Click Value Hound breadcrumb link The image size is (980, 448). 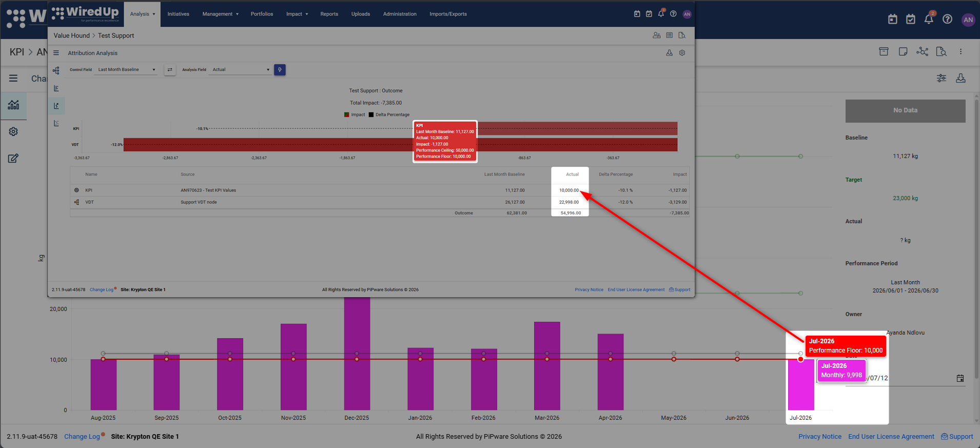(x=71, y=35)
